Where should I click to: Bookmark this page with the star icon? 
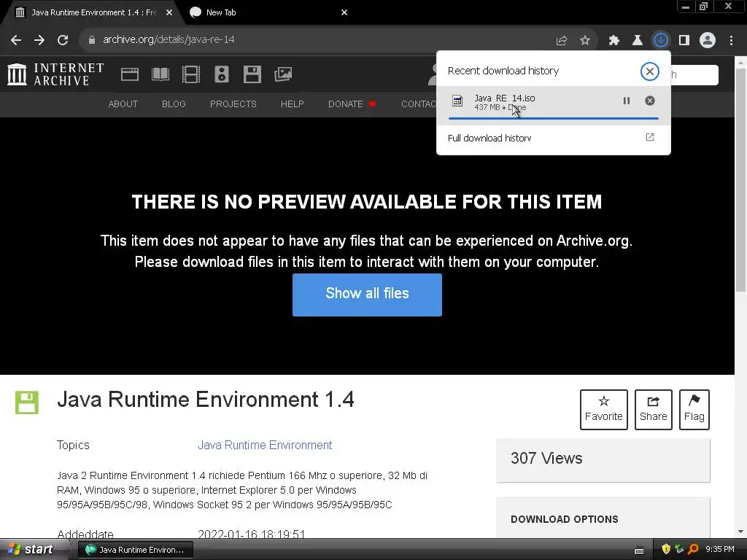tap(585, 41)
